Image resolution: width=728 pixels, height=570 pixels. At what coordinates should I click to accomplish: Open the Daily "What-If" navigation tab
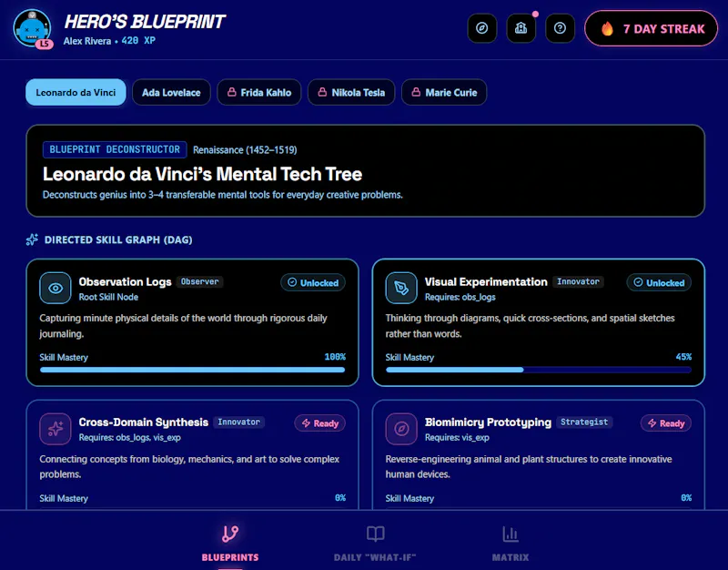[375, 542]
